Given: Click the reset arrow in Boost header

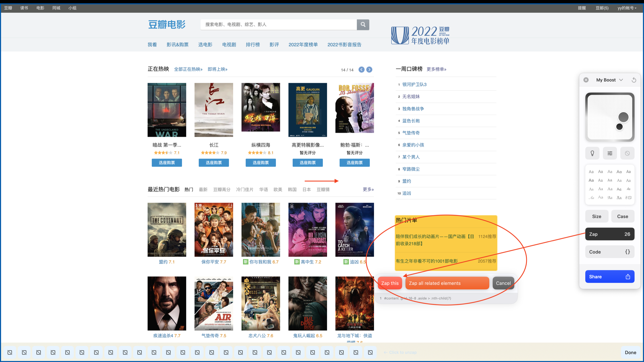Looking at the screenshot, I should (x=634, y=80).
